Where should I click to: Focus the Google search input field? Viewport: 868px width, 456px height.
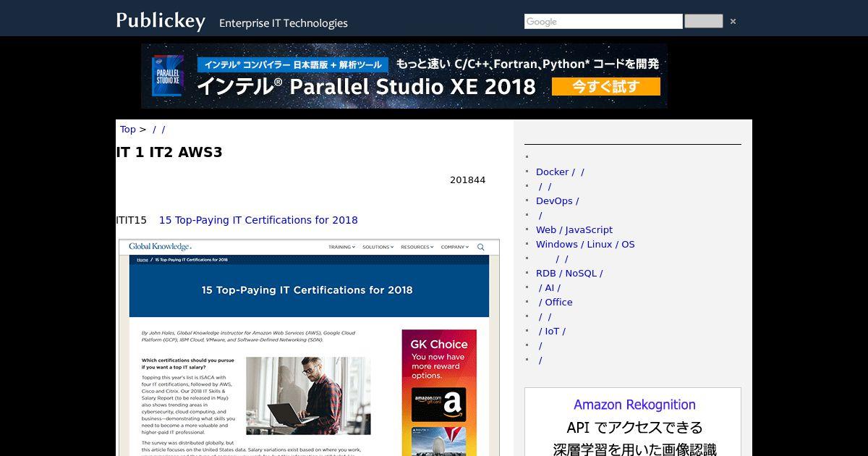click(x=603, y=22)
